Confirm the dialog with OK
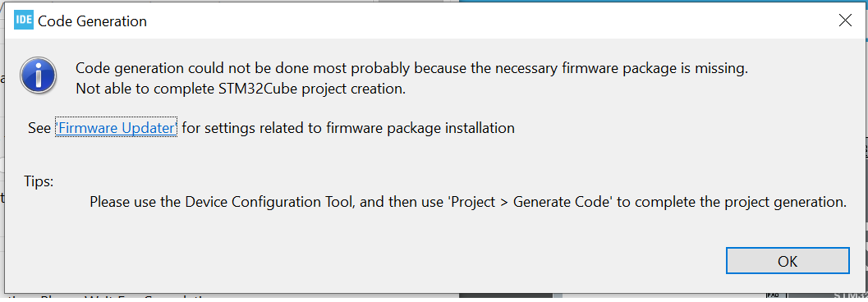The width and height of the screenshot is (868, 302). pos(788,260)
